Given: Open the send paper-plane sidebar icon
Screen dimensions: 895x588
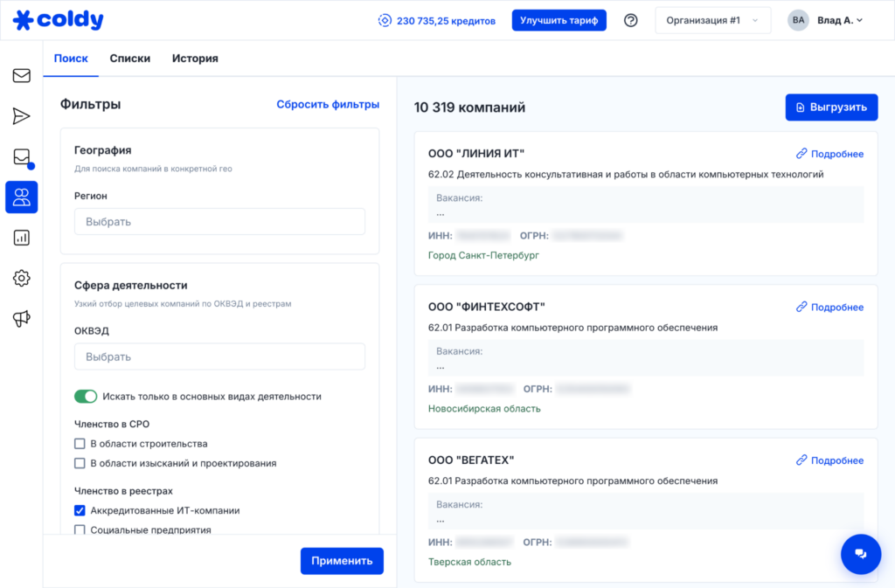Looking at the screenshot, I should pos(22,116).
